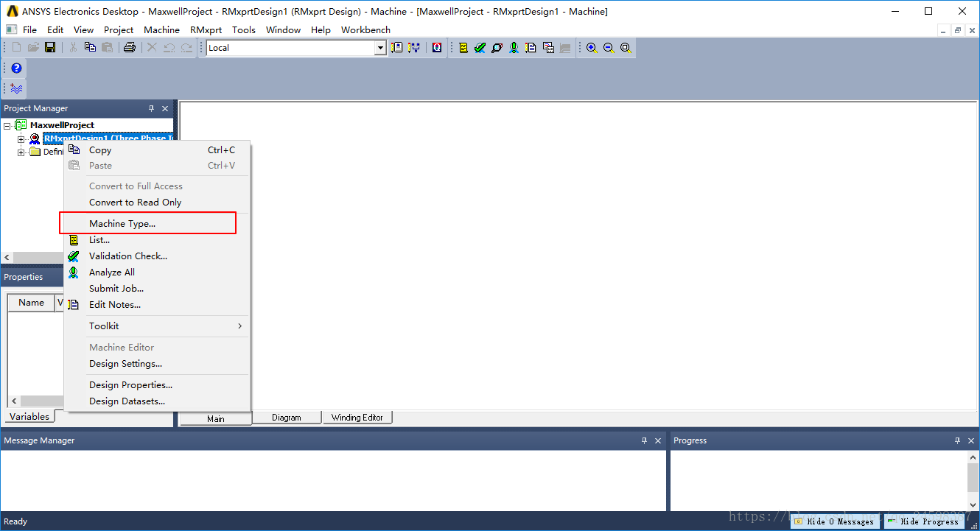
Task: Click the Undo arrow in the toolbar
Action: (169, 47)
